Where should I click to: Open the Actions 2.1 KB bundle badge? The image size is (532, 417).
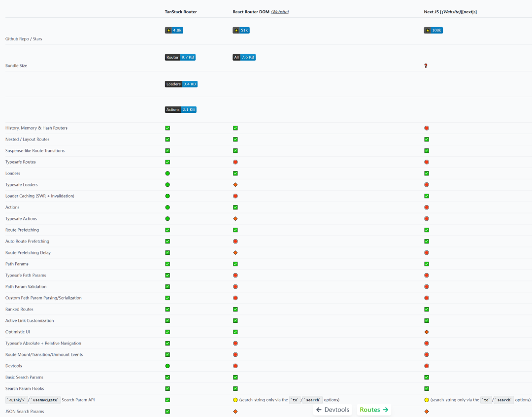coord(180,110)
